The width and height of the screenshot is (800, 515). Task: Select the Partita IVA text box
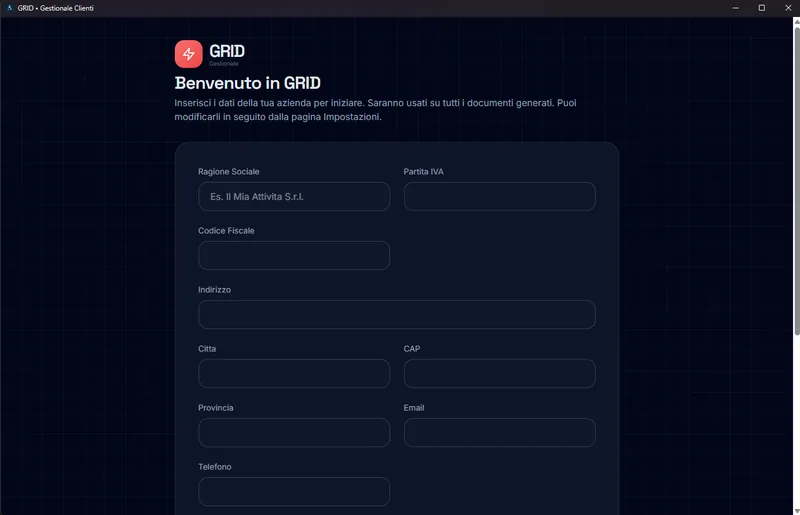click(x=499, y=197)
